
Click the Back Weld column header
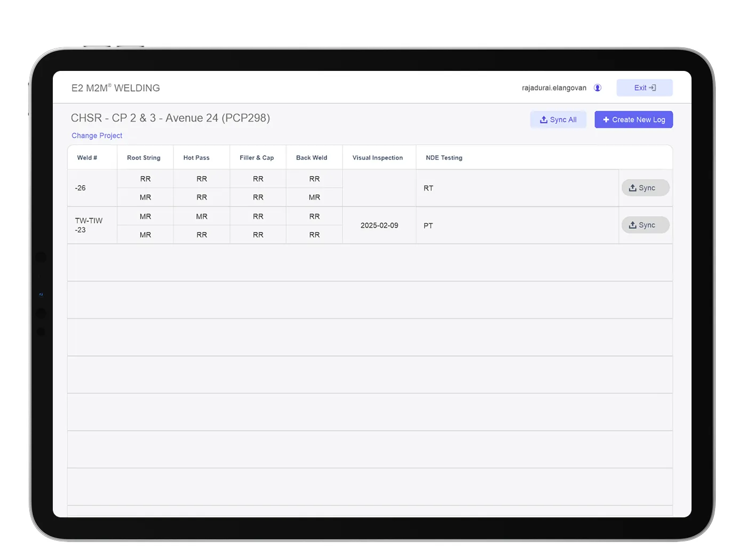pyautogui.click(x=312, y=158)
